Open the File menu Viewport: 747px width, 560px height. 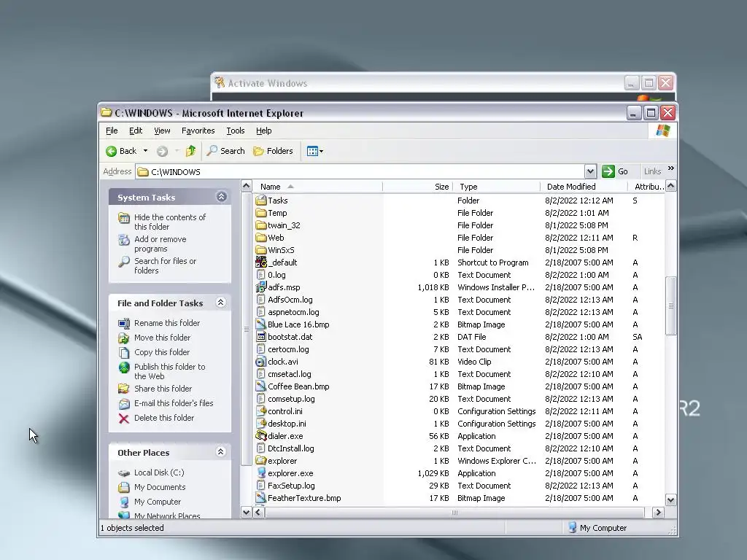click(112, 131)
